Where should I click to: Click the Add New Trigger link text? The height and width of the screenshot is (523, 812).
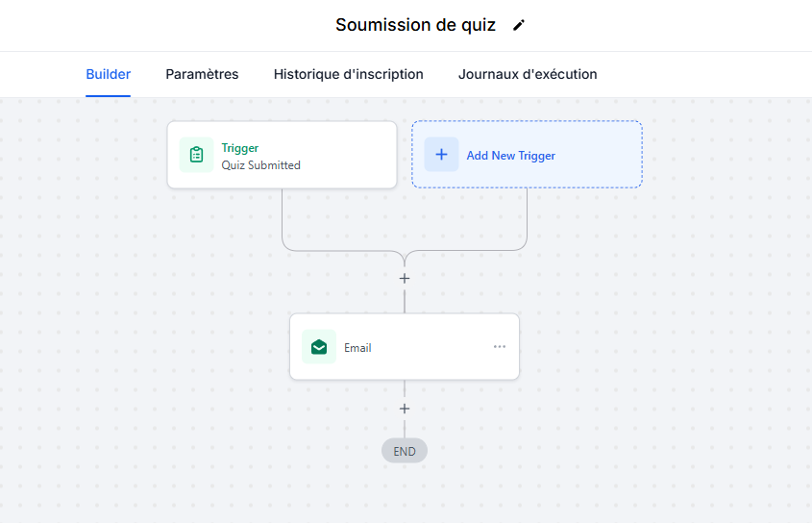pyautogui.click(x=510, y=156)
